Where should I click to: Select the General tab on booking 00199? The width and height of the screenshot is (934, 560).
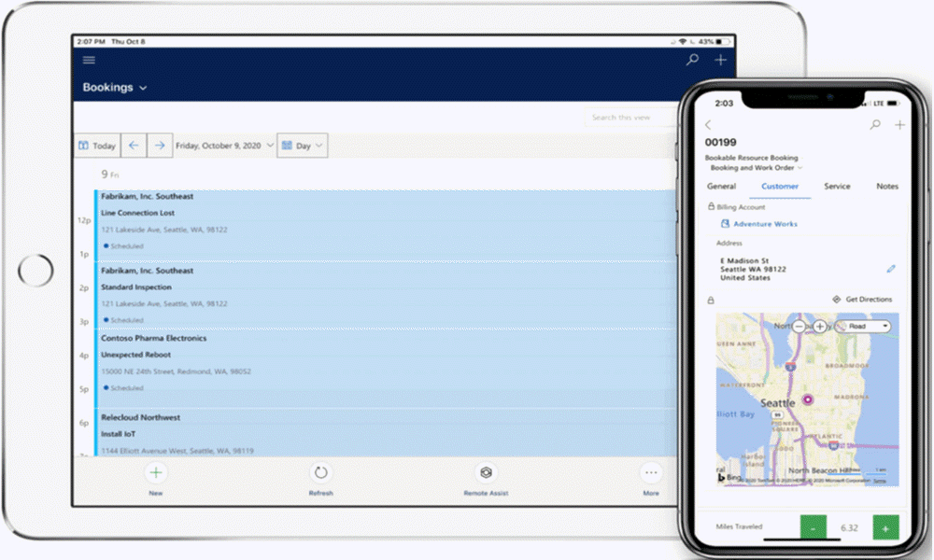click(721, 186)
